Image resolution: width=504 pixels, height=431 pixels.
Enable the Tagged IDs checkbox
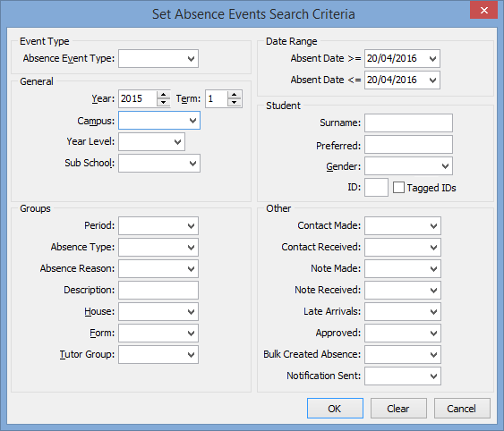point(398,188)
